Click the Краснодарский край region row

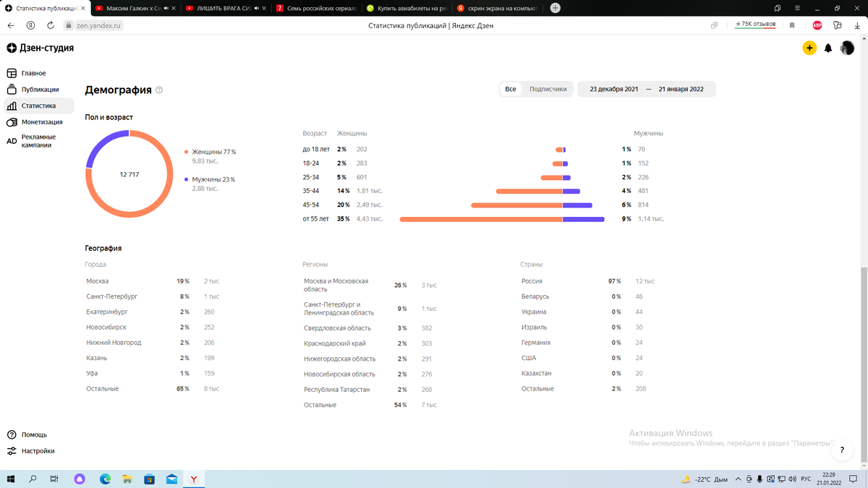pos(370,343)
